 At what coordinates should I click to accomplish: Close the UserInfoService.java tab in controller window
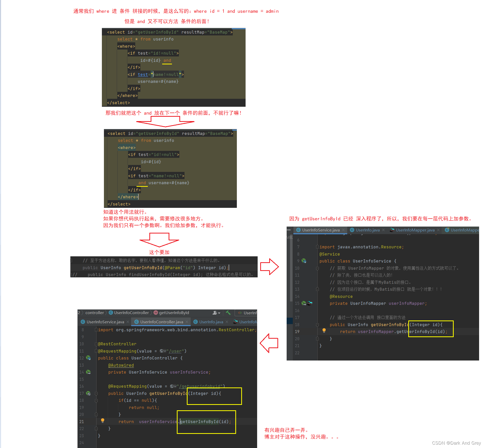point(128,322)
